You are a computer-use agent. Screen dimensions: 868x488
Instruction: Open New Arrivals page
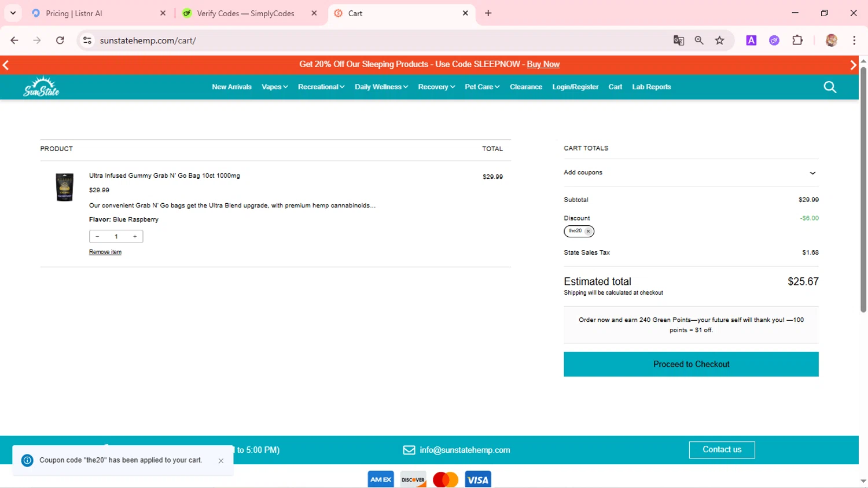coord(231,87)
